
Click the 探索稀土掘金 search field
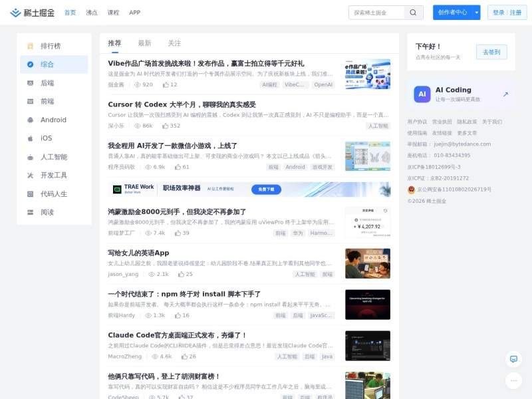coord(376,13)
